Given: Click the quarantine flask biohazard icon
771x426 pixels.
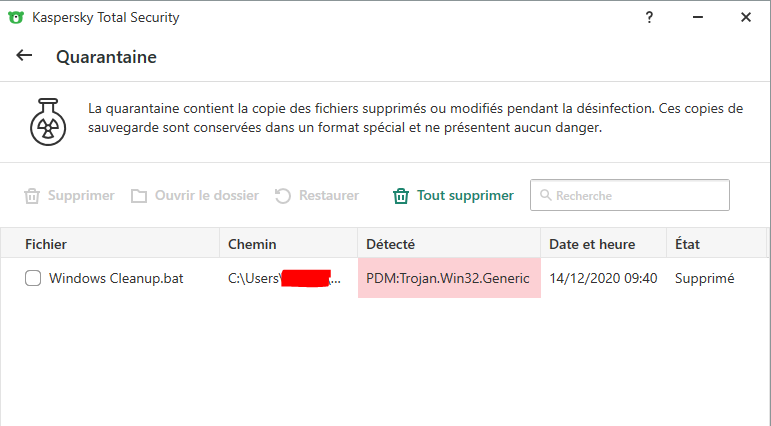Looking at the screenshot, I should click(47, 117).
